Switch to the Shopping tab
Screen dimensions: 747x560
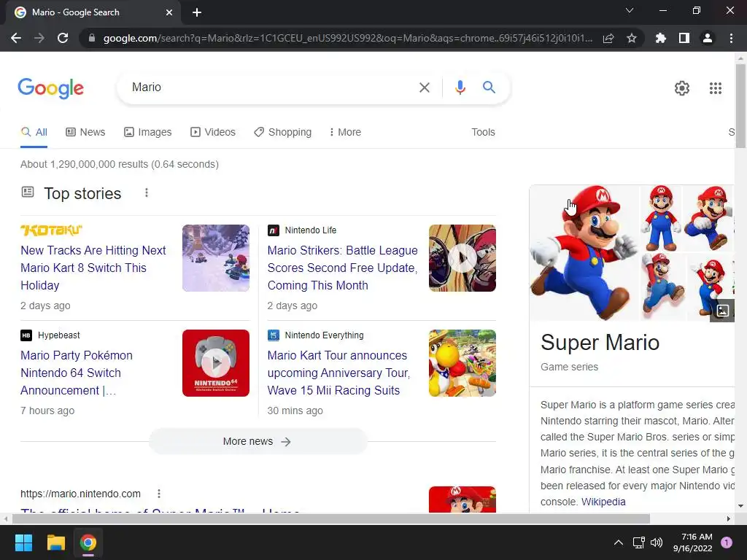282,133
